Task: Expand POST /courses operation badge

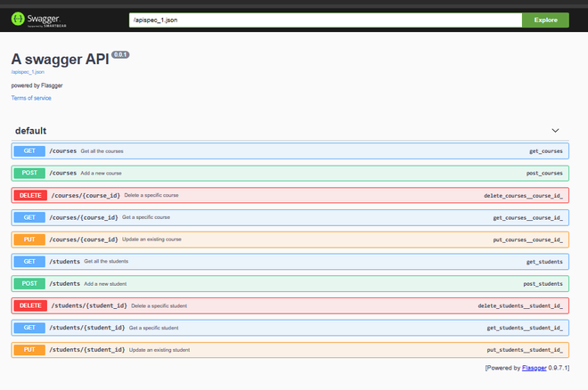Action: click(29, 173)
